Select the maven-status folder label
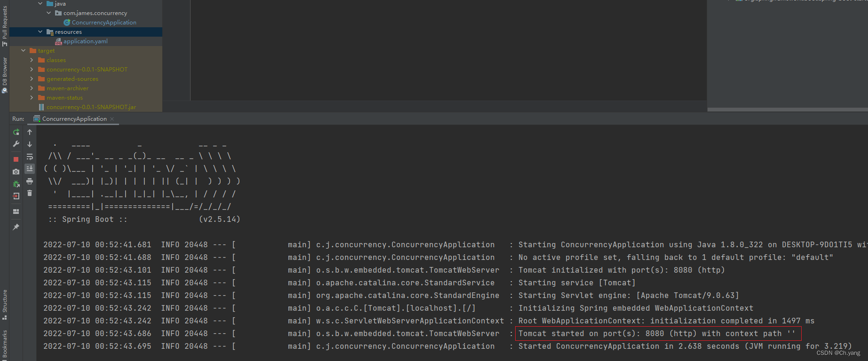This screenshot has width=868, height=361. (x=64, y=98)
